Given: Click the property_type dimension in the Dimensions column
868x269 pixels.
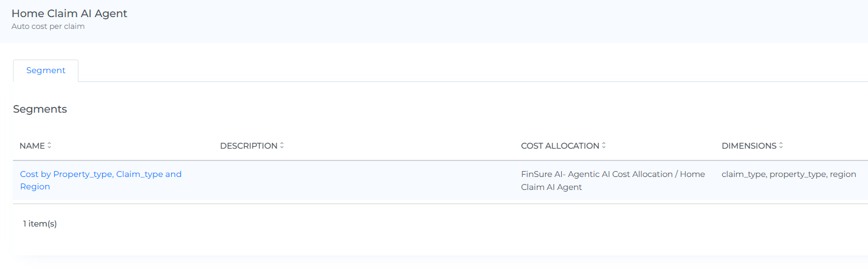Looking at the screenshot, I should point(797,174).
